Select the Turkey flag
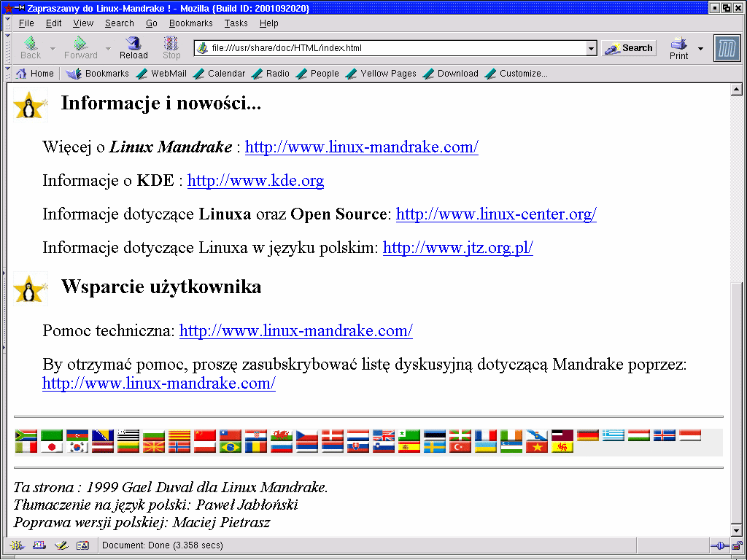This screenshot has height=560, width=747. coord(460,447)
